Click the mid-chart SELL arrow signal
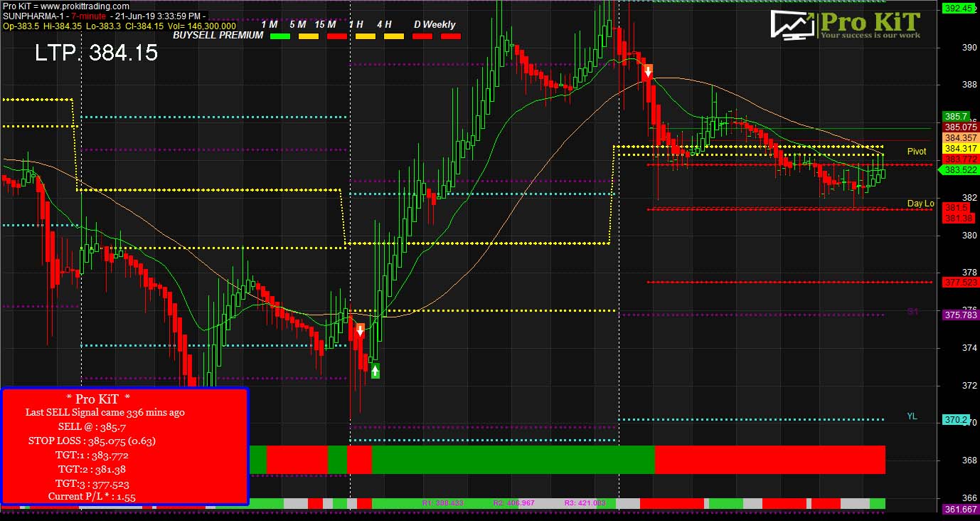 pyautogui.click(x=361, y=329)
